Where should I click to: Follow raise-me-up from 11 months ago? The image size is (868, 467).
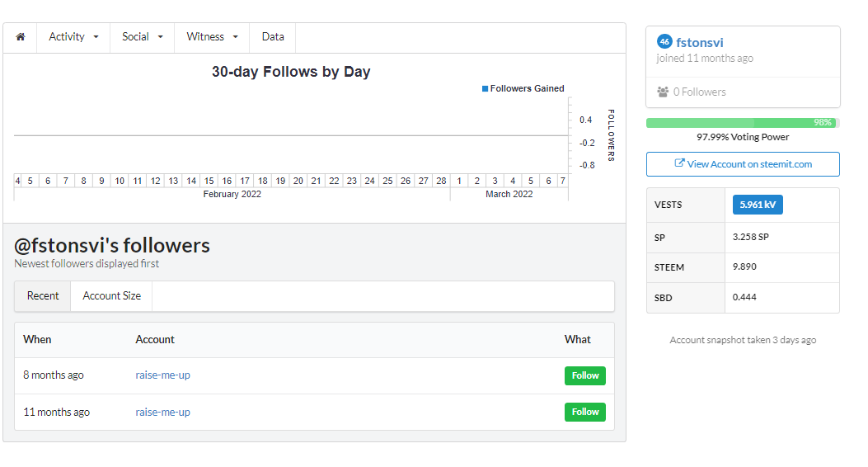[x=585, y=413]
